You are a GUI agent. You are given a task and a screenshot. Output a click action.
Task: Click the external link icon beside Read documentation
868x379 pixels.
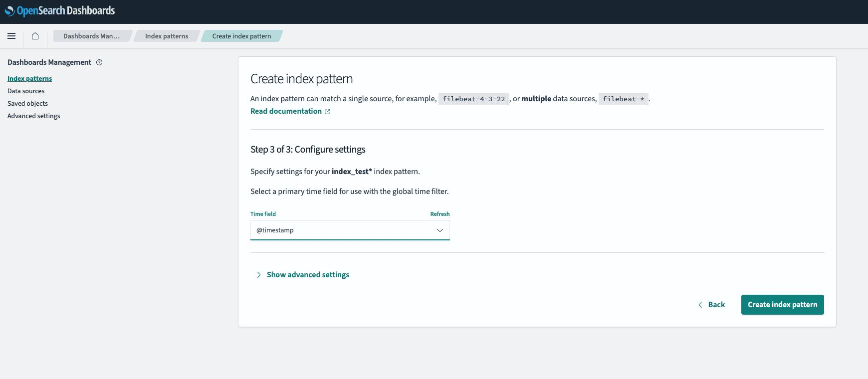327,112
